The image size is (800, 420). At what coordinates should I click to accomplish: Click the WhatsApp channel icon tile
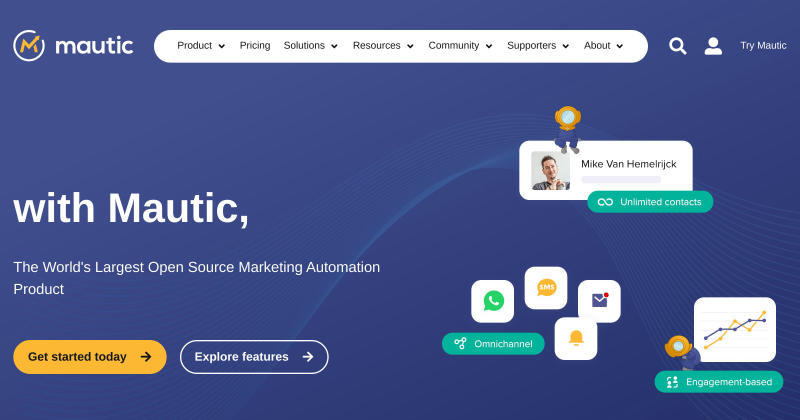(493, 301)
